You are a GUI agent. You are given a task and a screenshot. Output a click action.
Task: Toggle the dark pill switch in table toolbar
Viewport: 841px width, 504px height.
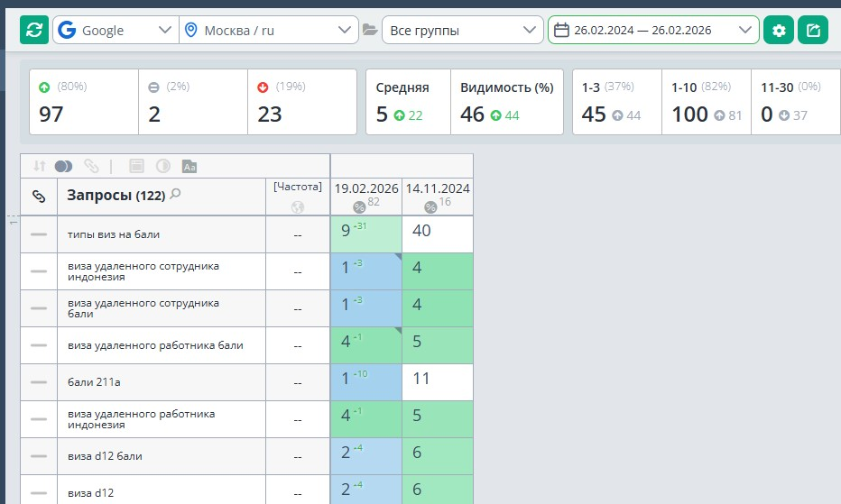63,166
